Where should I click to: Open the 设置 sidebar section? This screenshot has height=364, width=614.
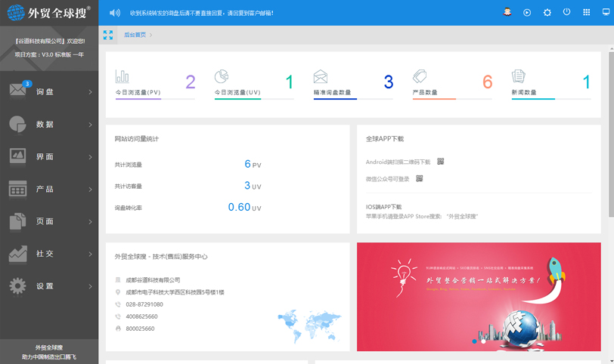tap(49, 286)
